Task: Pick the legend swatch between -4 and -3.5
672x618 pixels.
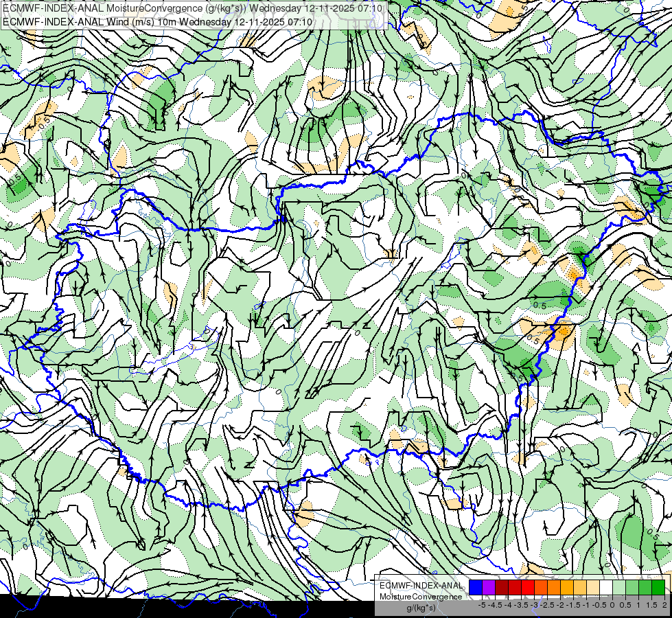Action: (x=515, y=587)
